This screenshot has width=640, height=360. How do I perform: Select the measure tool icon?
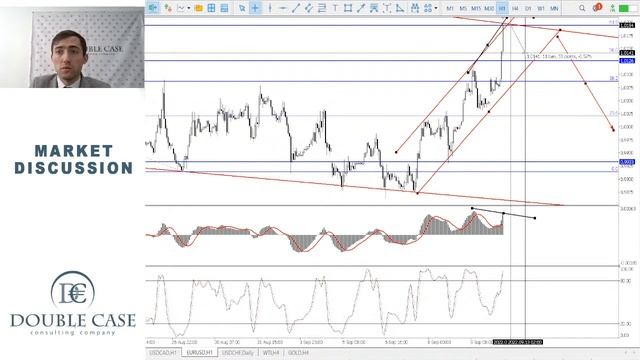coord(400,8)
